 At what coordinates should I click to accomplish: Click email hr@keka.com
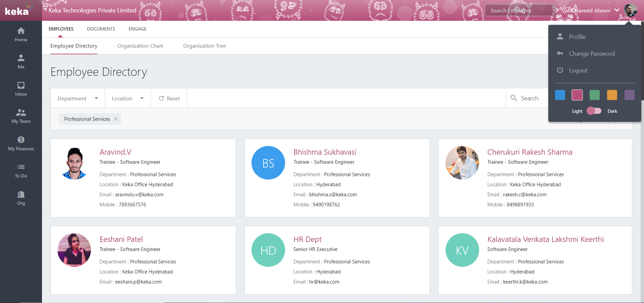[324, 282]
